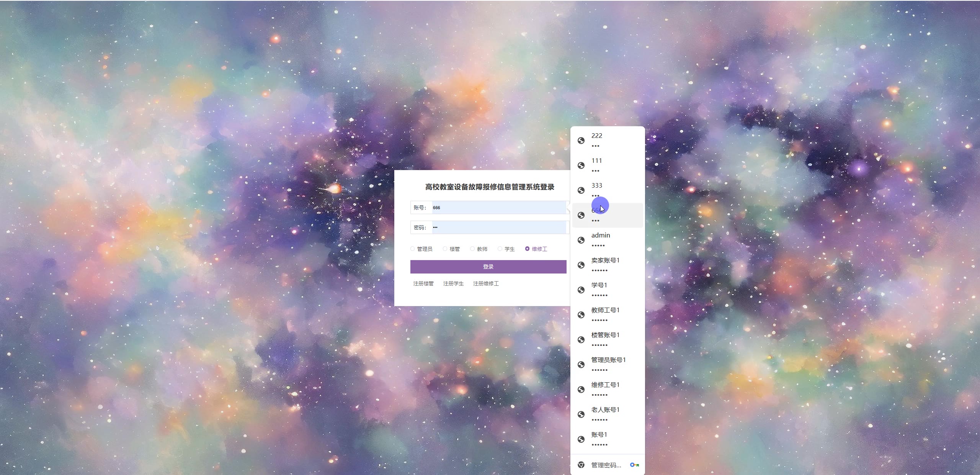Click globe icon beside admin credential
This screenshot has height=475, width=980.
(581, 240)
